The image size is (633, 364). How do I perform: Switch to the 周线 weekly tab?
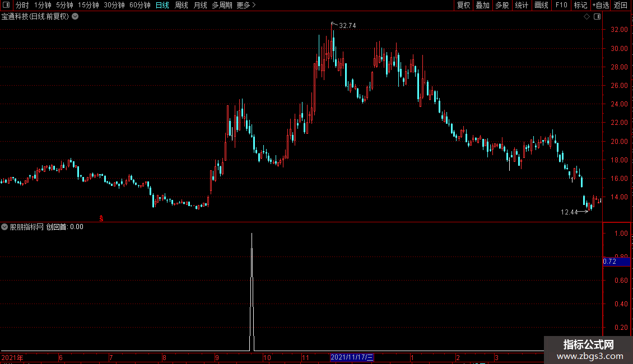(x=181, y=5)
